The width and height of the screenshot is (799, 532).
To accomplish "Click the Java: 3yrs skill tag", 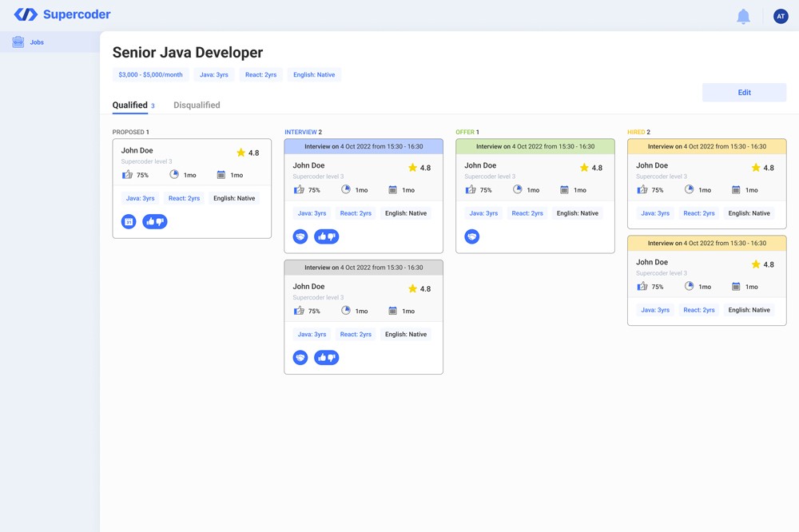I will click(x=213, y=73).
